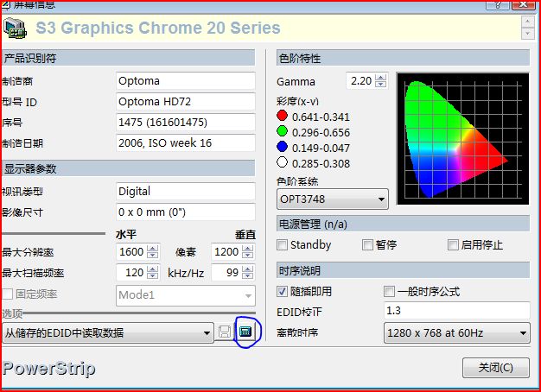The image size is (541, 392).
Task: Click the window close X button in the title bar
Action: tap(524, 5)
